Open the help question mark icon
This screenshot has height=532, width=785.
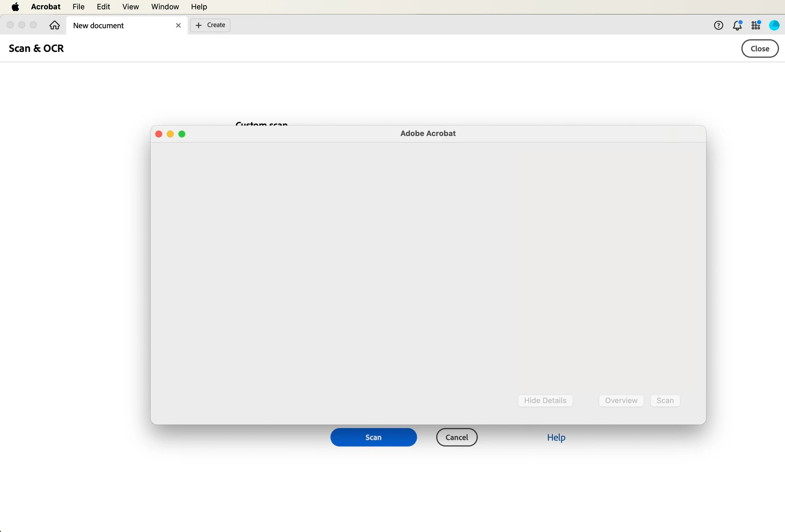[718, 25]
